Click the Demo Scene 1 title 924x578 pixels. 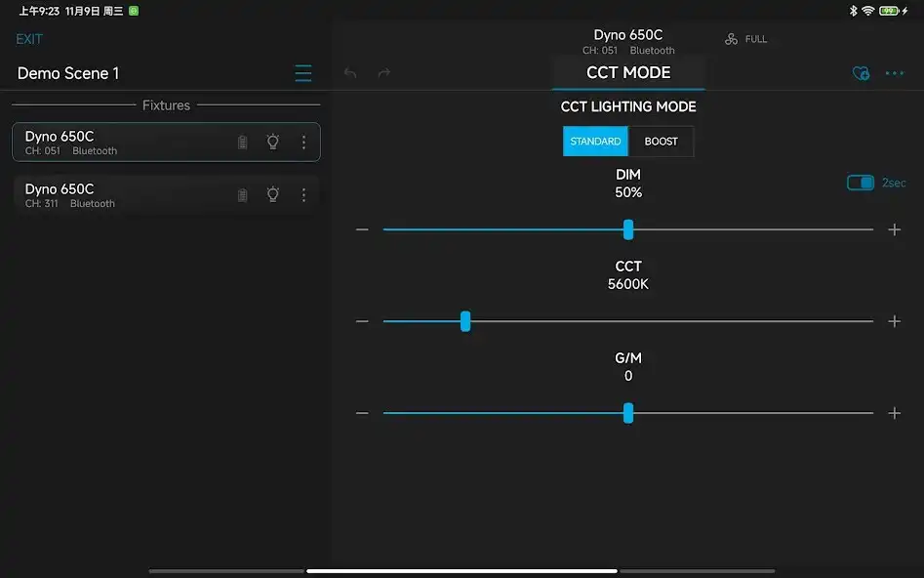[68, 73]
